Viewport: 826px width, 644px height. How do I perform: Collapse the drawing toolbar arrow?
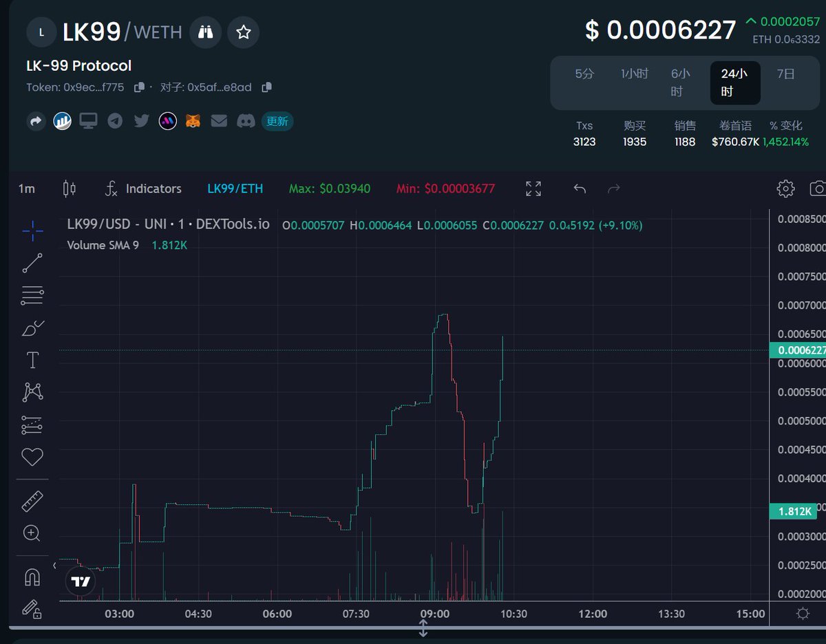tap(55, 566)
